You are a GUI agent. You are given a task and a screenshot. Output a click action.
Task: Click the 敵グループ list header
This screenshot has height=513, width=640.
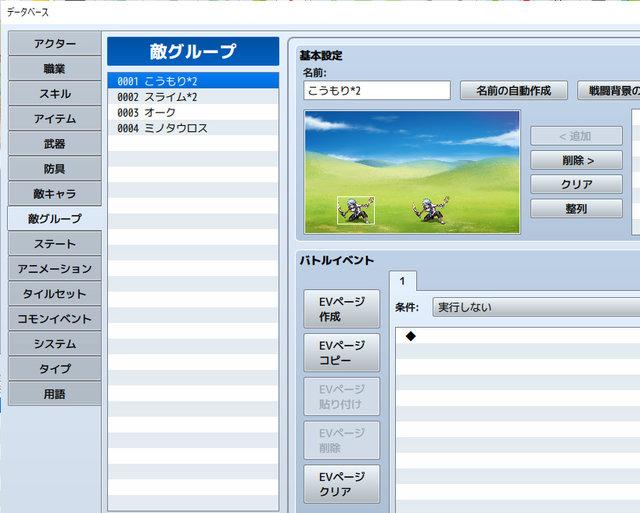click(193, 51)
